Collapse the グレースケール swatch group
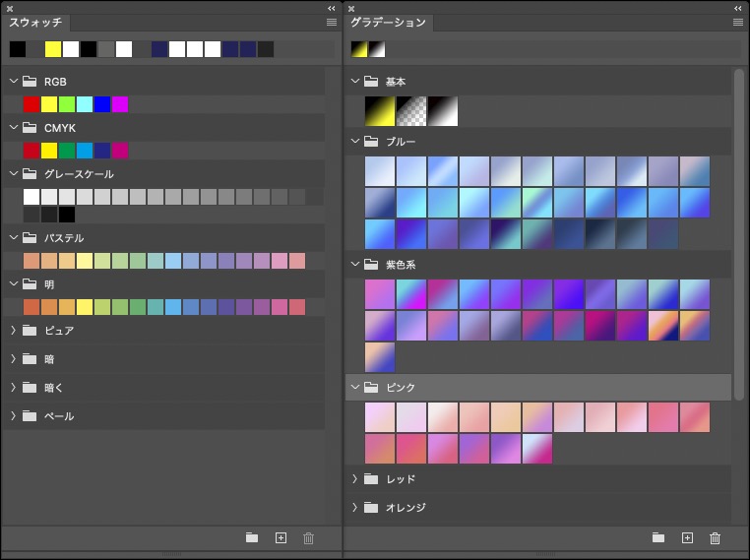The image size is (750, 560). (14, 173)
